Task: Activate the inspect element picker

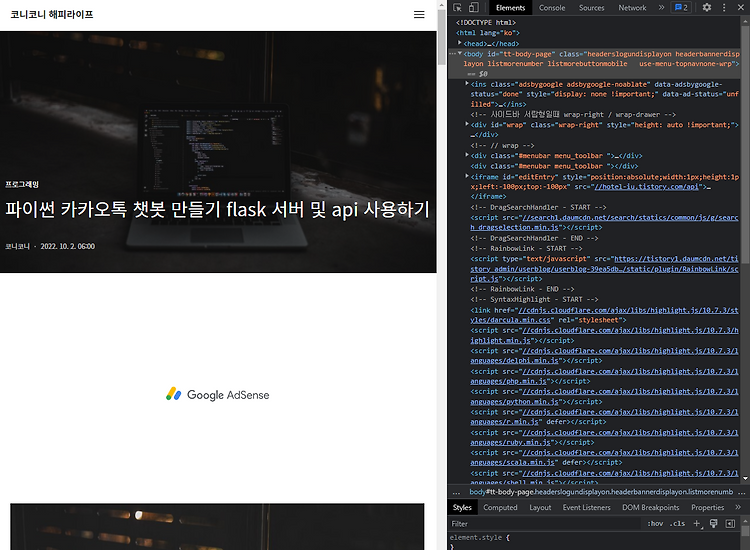Action: [457, 8]
